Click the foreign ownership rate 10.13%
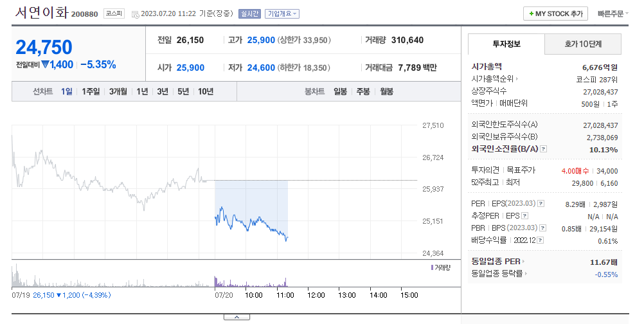 (604, 150)
